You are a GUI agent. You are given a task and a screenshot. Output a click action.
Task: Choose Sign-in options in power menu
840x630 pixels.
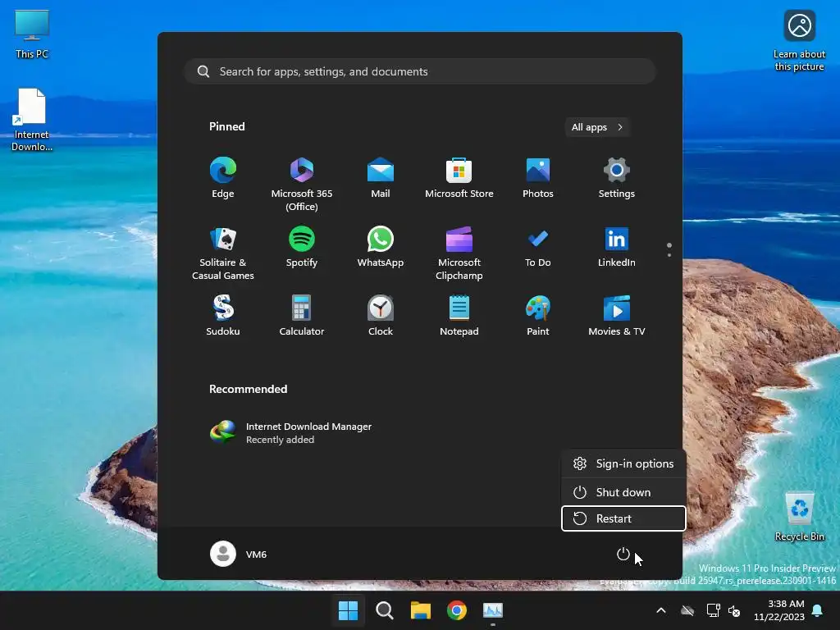click(623, 464)
